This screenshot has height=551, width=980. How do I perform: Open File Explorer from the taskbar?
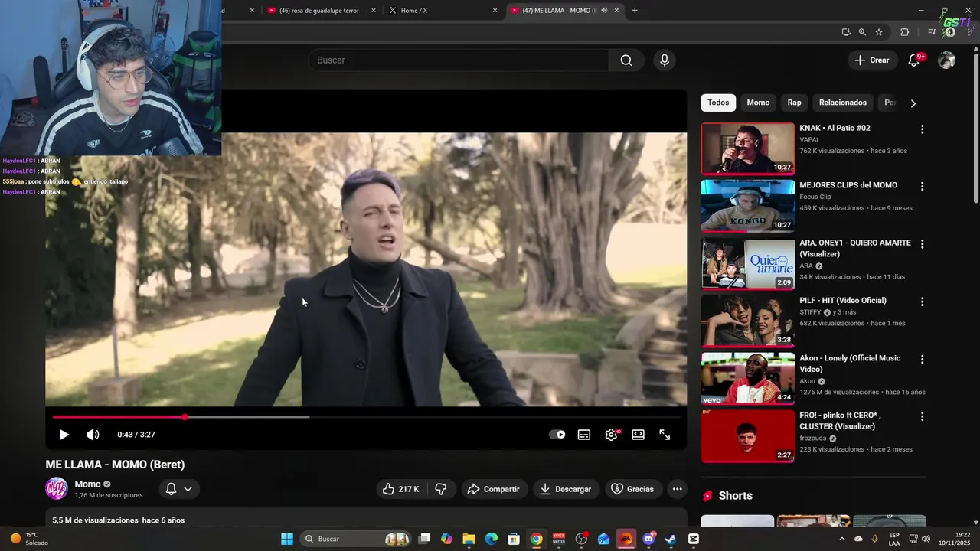(469, 539)
